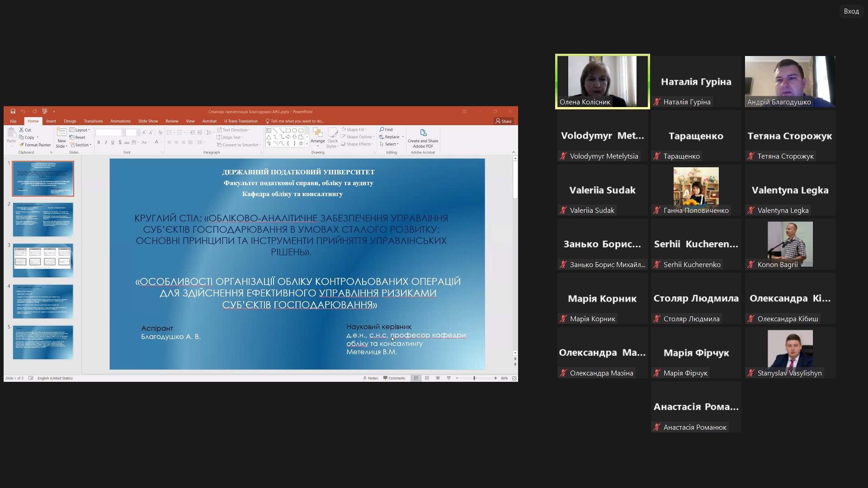Open the Shape Fill dropdown
The width and height of the screenshot is (868, 488).
point(354,130)
